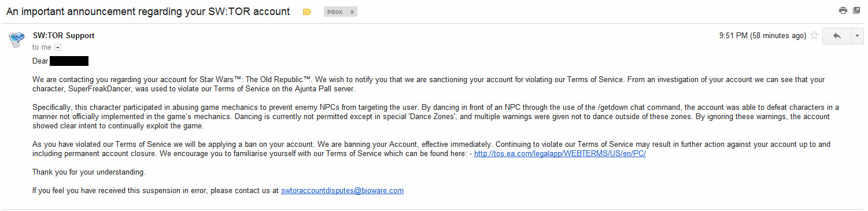Remove the Inbox label with its x
Image resolution: width=868 pixels, height=211 pixels.
352,12
